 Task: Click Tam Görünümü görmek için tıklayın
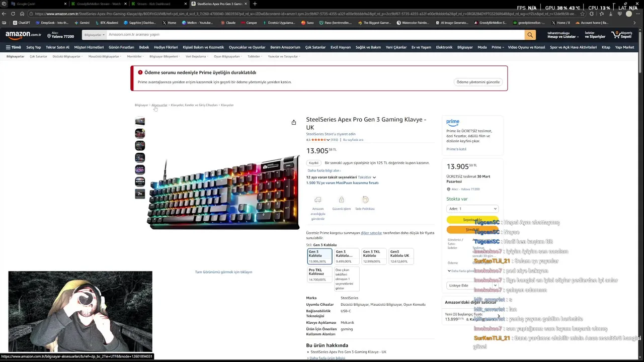(223, 272)
